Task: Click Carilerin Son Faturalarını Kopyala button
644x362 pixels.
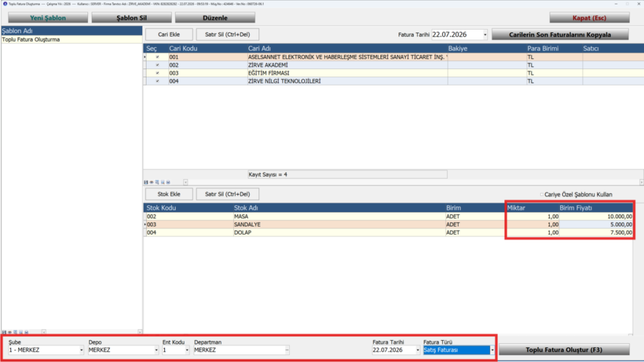Action: point(560,35)
